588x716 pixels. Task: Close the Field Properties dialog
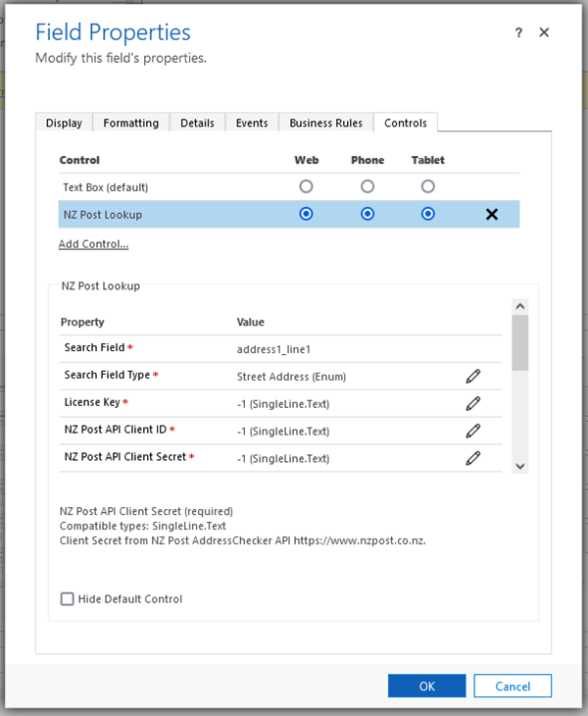pyautogui.click(x=544, y=32)
